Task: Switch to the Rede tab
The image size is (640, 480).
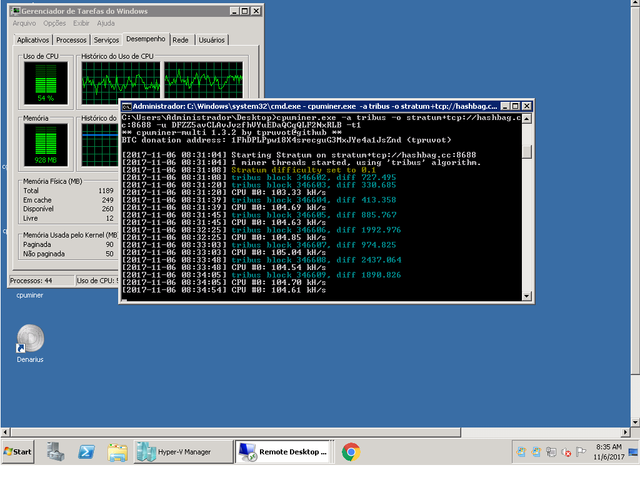Action: 180,40
